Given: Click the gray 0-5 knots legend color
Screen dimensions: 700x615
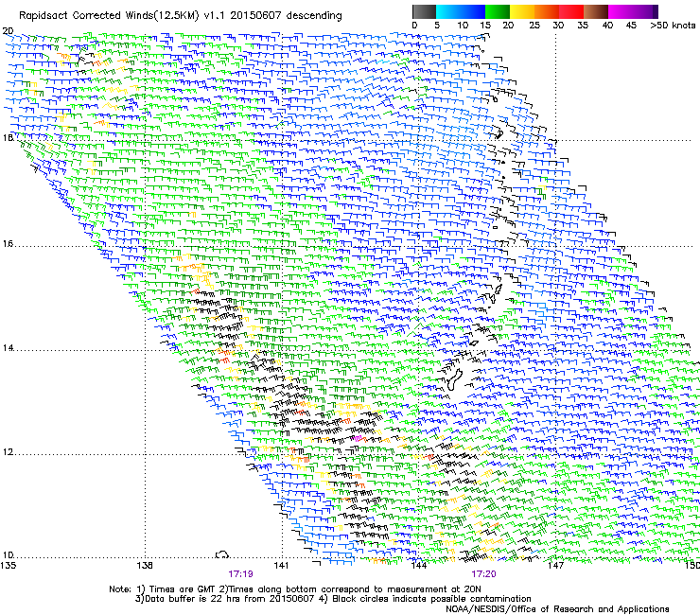Looking at the screenshot, I should 424,11.
